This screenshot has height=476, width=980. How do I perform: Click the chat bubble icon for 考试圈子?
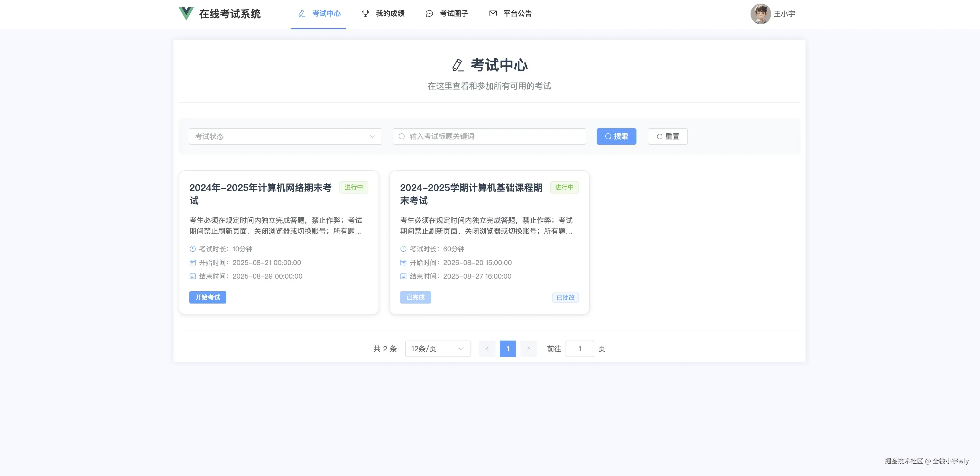[429, 14]
